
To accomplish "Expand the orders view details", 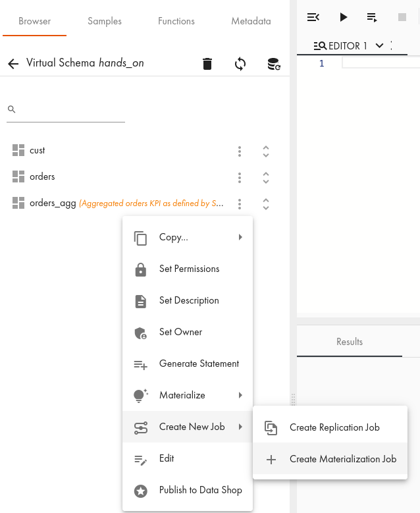I will tap(266, 177).
